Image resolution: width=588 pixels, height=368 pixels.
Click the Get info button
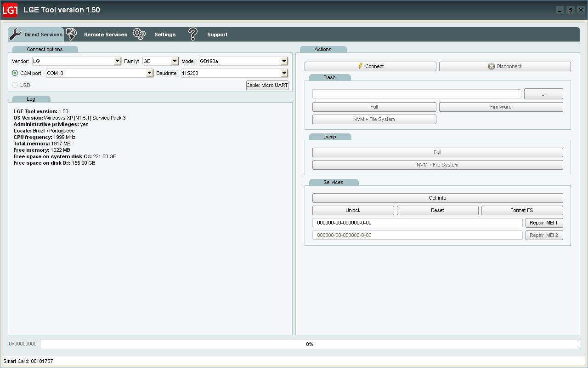[x=438, y=198]
